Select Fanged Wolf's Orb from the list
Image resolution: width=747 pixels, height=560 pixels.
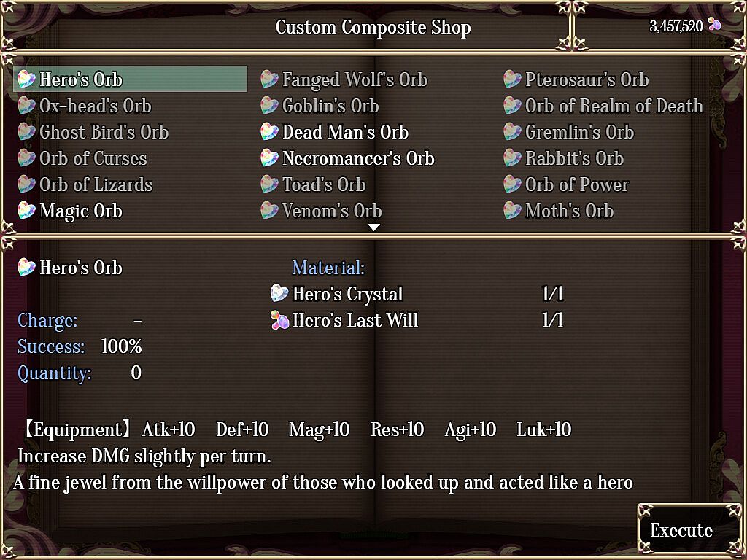click(355, 79)
